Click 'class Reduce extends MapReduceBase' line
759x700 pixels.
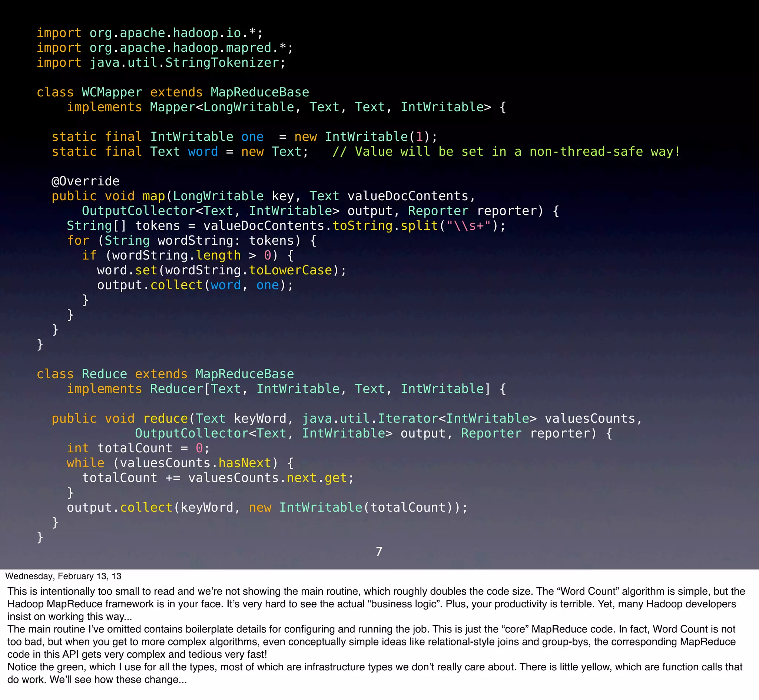click(165, 374)
